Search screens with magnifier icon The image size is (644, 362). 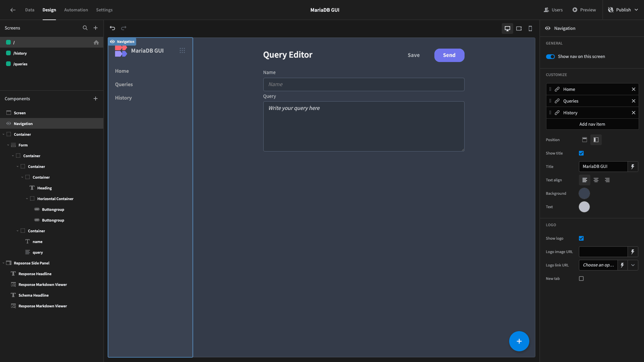[x=85, y=28]
